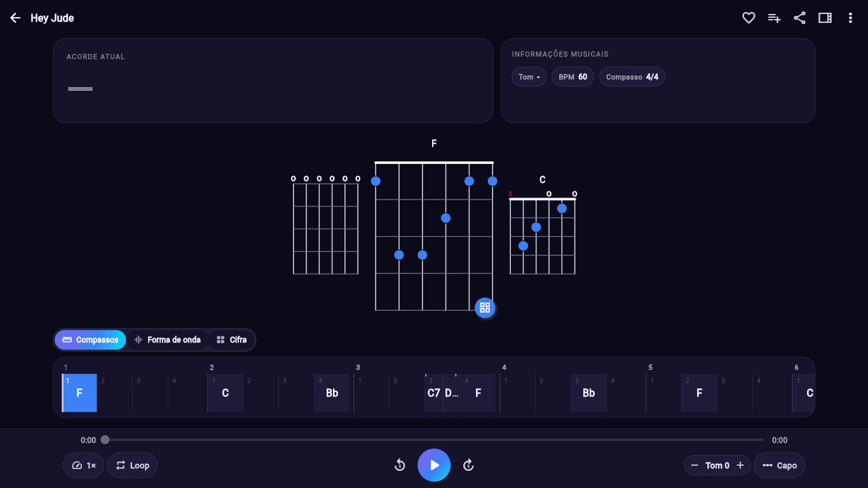
Task: Select the highlighted F chord in measure 1
Action: pos(79,393)
